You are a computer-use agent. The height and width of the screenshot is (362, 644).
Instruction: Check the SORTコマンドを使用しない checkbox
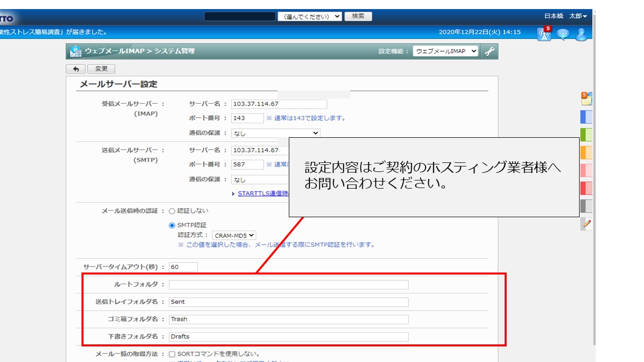click(172, 354)
